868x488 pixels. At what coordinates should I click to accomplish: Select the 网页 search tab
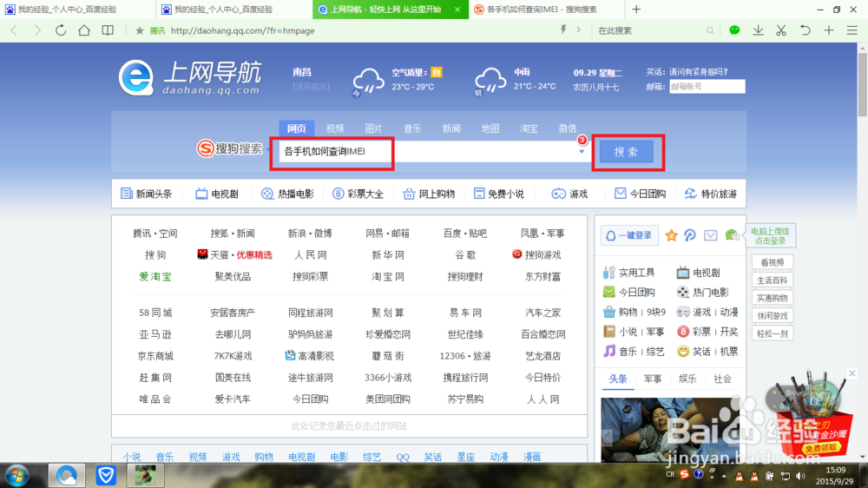coord(296,129)
